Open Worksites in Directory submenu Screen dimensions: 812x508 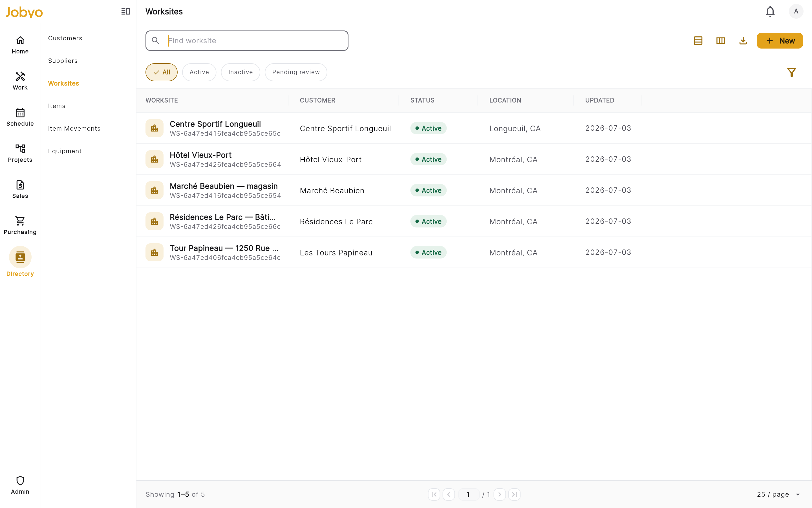[63, 83]
